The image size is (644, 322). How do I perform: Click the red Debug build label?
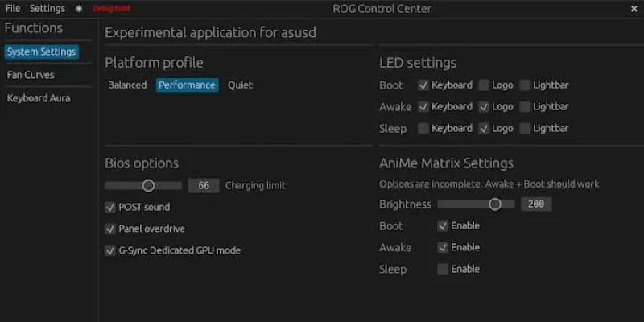(x=111, y=9)
